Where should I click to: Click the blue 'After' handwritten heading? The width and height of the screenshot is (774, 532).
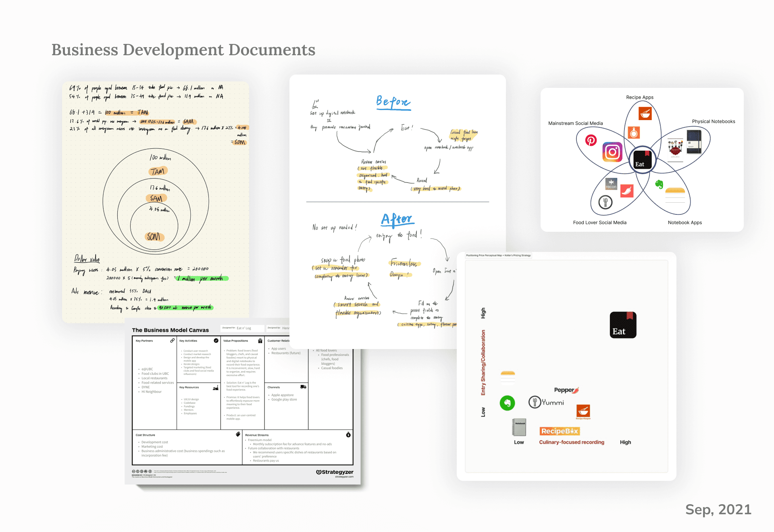pyautogui.click(x=397, y=219)
